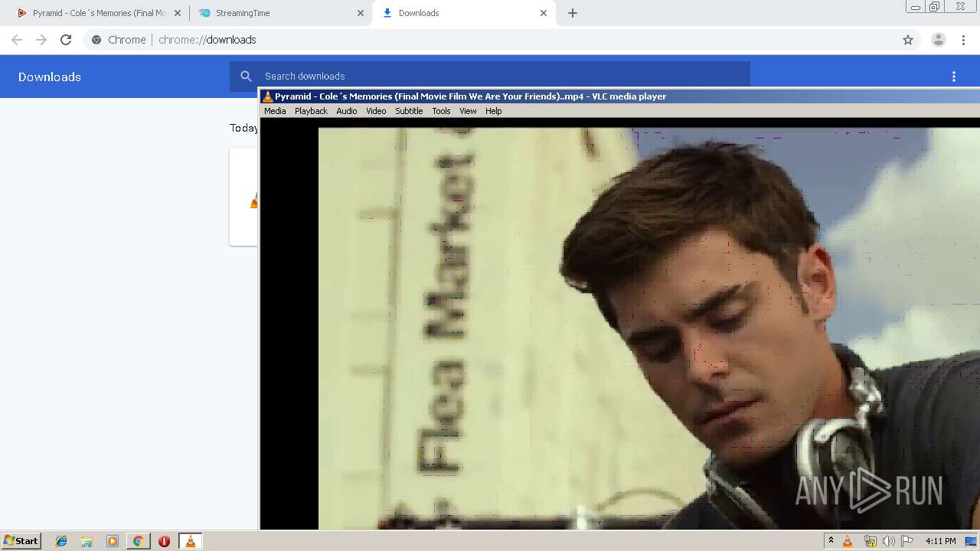Open the Action Center flag icon
Image resolution: width=980 pixels, height=551 pixels.
tap(907, 541)
